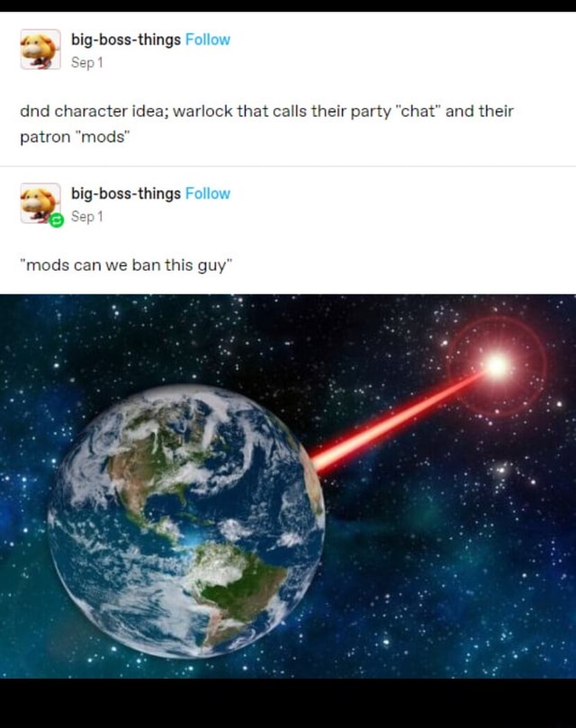Click the glowing red star in image

(497, 365)
